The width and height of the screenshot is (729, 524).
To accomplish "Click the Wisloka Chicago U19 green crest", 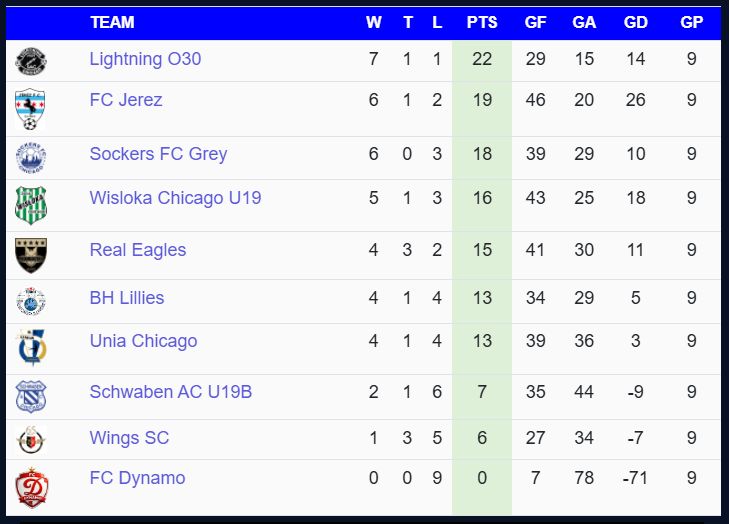I will (30, 205).
